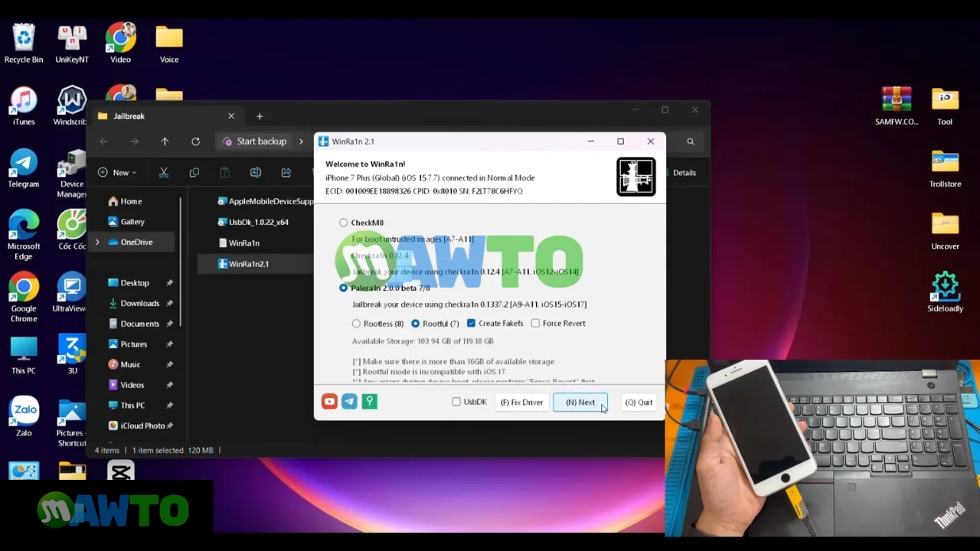Open Recycle Bin on desktop
The image size is (980, 551).
[24, 43]
